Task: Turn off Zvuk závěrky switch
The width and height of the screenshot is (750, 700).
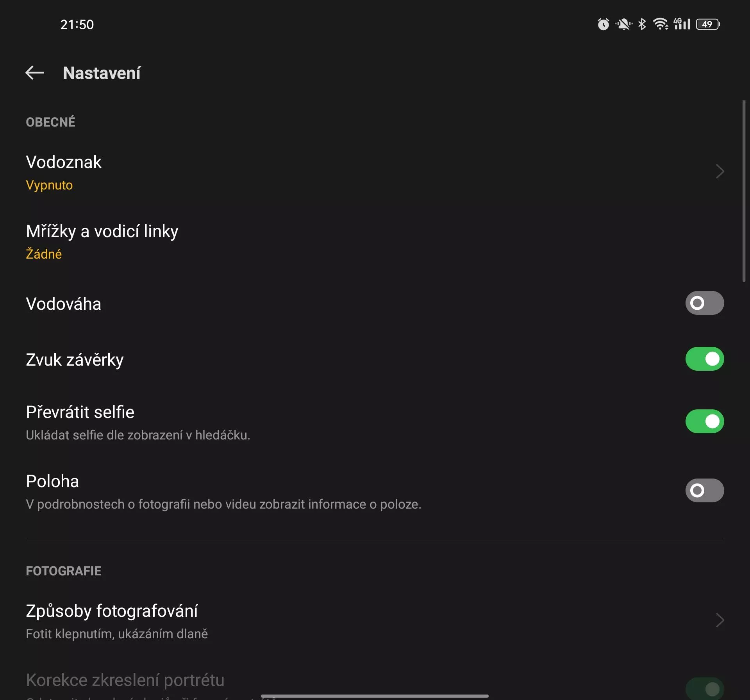Action: 704,359
